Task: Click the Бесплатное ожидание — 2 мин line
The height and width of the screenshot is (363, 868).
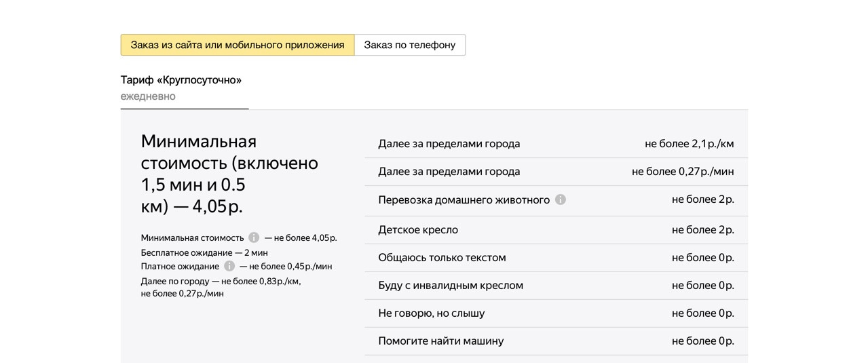Action: point(204,252)
